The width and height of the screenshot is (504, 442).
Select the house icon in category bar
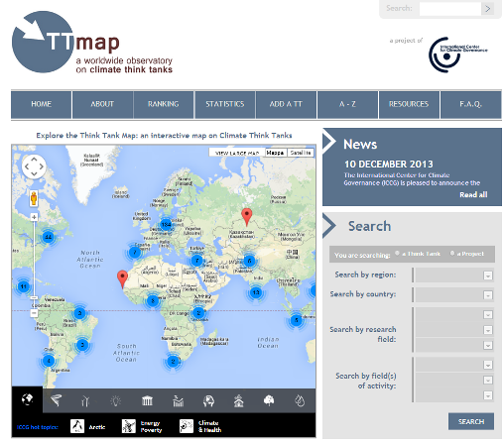tap(238, 401)
